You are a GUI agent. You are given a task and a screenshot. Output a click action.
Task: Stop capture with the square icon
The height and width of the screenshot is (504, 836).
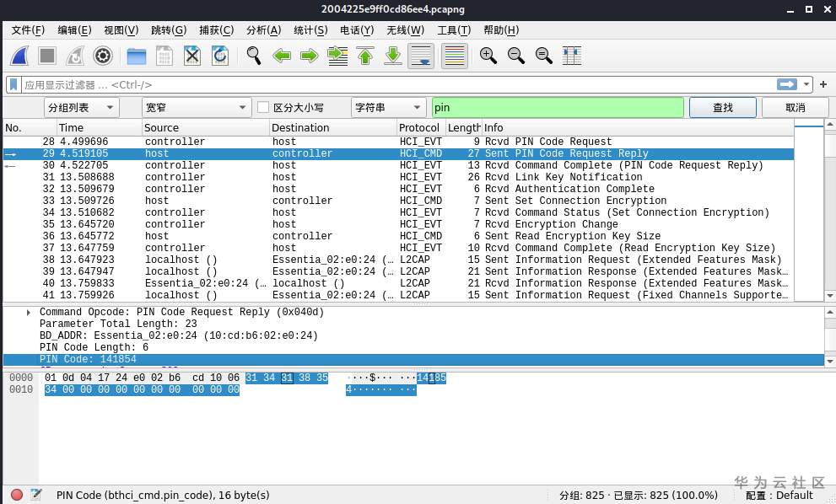click(47, 56)
